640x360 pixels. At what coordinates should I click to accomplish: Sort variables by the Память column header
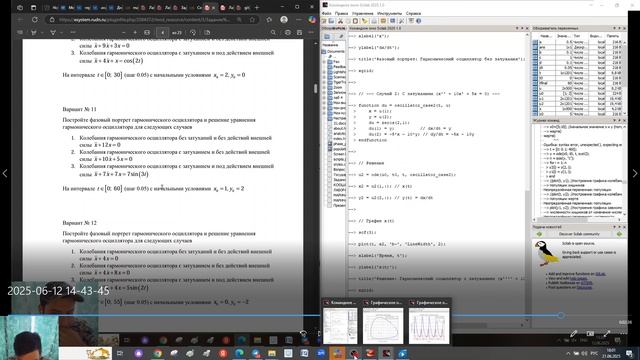click(x=612, y=36)
